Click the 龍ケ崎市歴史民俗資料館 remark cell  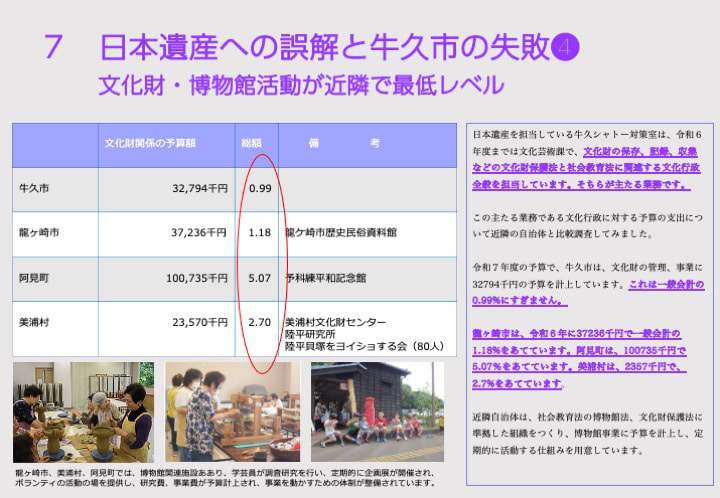pyautogui.click(x=341, y=232)
